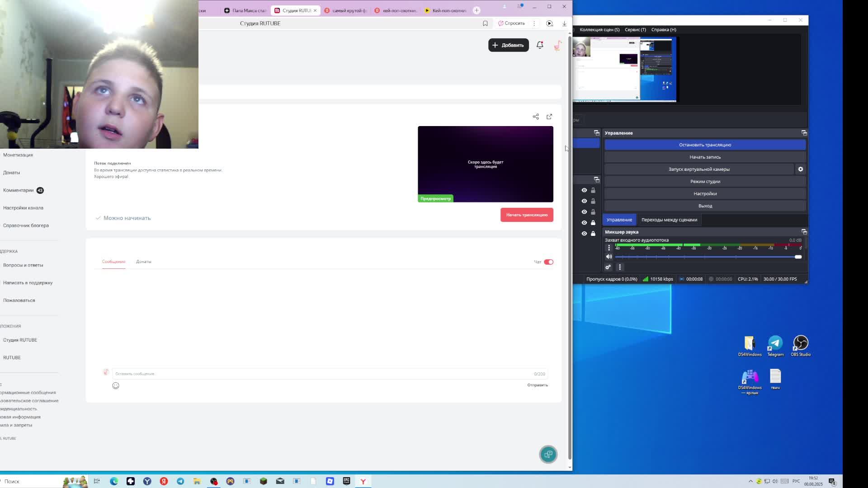Open the stream in a new window icon
This screenshot has height=488, width=868.
click(x=549, y=117)
